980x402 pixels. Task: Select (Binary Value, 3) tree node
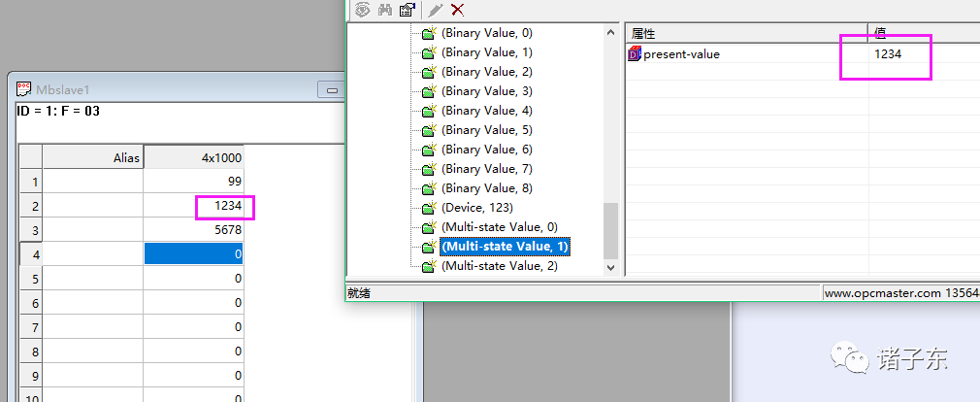point(487,90)
